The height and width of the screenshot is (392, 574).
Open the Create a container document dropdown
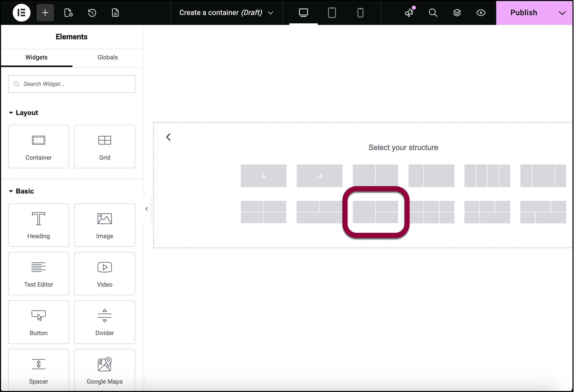[x=271, y=13]
